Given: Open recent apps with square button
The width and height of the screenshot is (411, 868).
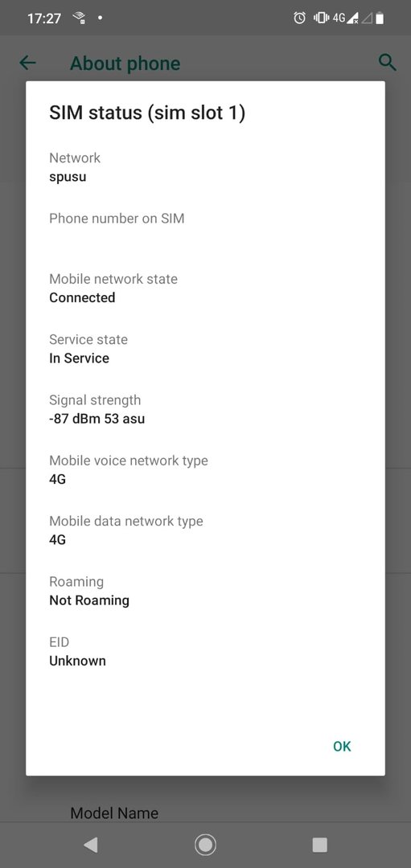Looking at the screenshot, I should [x=319, y=845].
